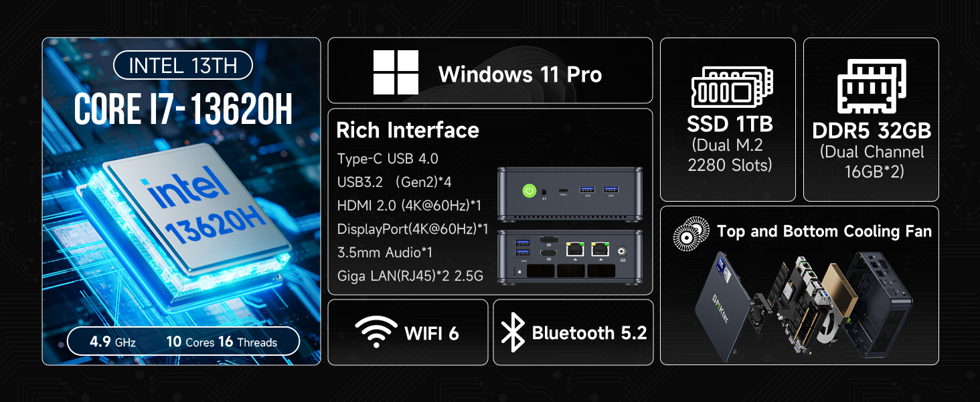The height and width of the screenshot is (402, 980).
Task: Click the "Giga LAN(RJ45)*2 2.5G" line
Action: point(410,275)
